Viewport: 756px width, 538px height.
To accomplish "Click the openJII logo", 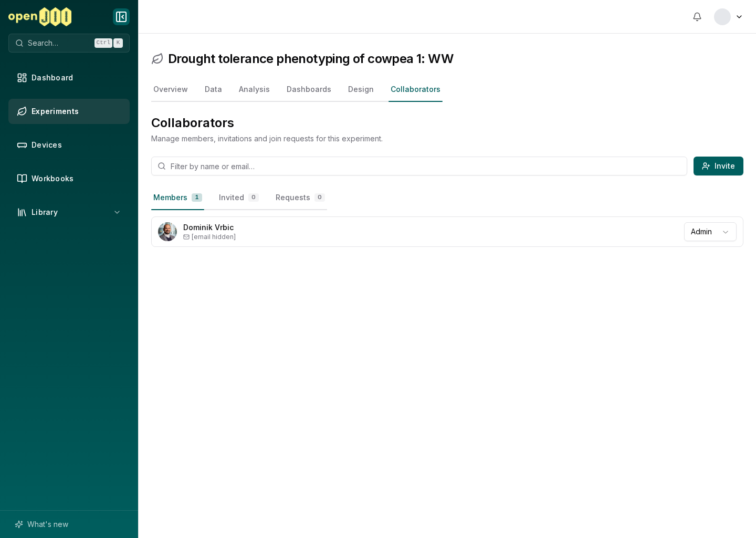I will 40,17.
